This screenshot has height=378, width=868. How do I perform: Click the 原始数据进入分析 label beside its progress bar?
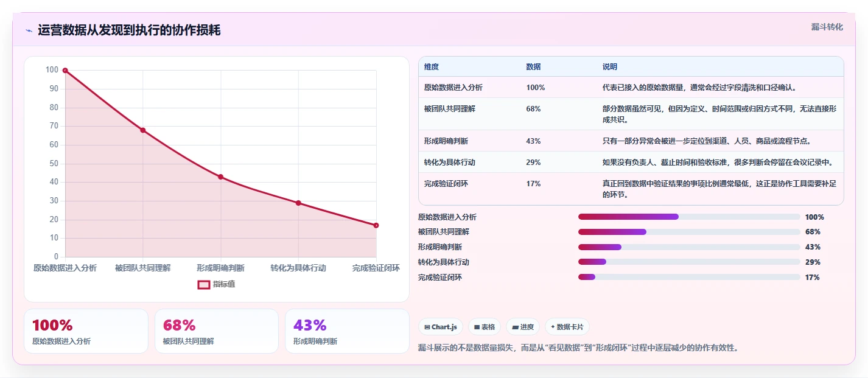pyautogui.click(x=447, y=217)
